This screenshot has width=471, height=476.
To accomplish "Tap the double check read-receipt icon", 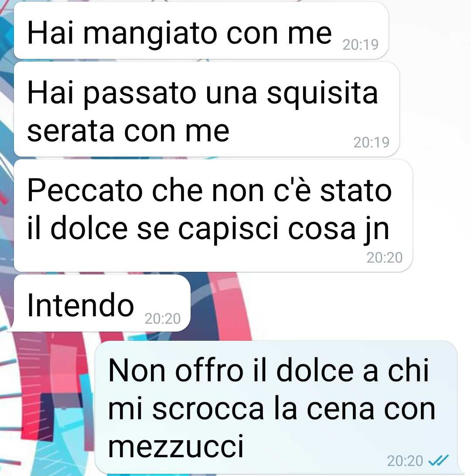I will (438, 460).
